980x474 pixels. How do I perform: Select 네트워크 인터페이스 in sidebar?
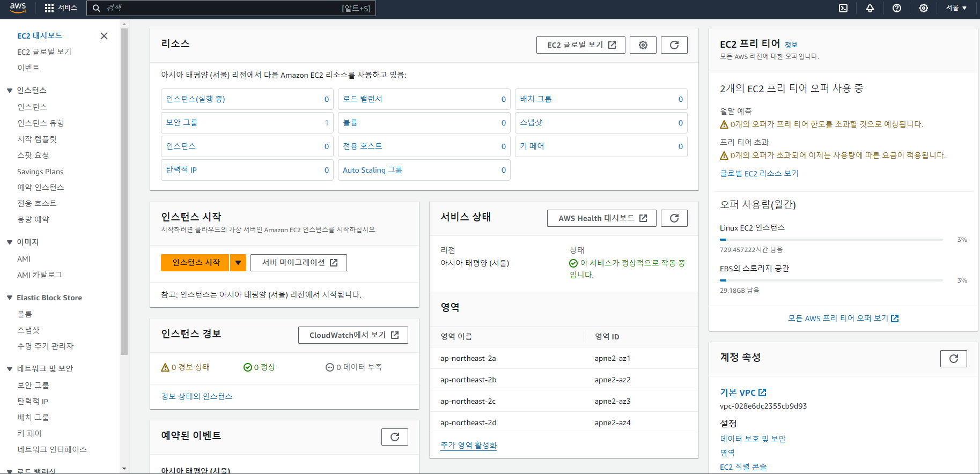[52, 449]
